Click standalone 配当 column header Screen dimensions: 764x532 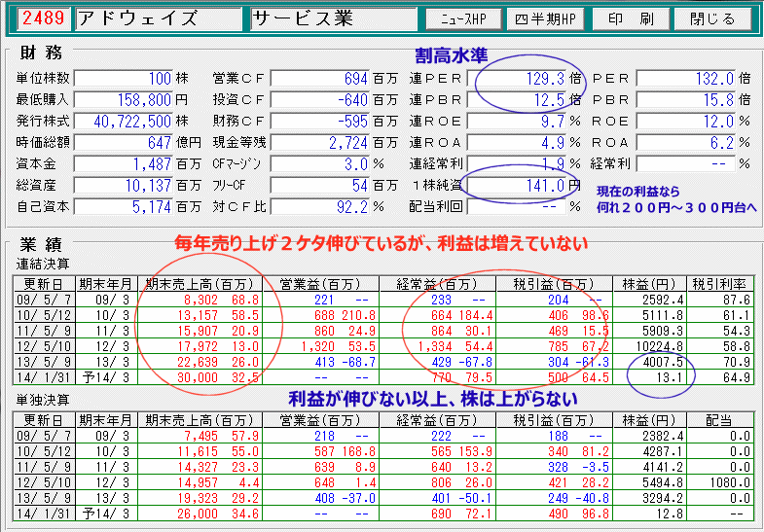(x=719, y=420)
